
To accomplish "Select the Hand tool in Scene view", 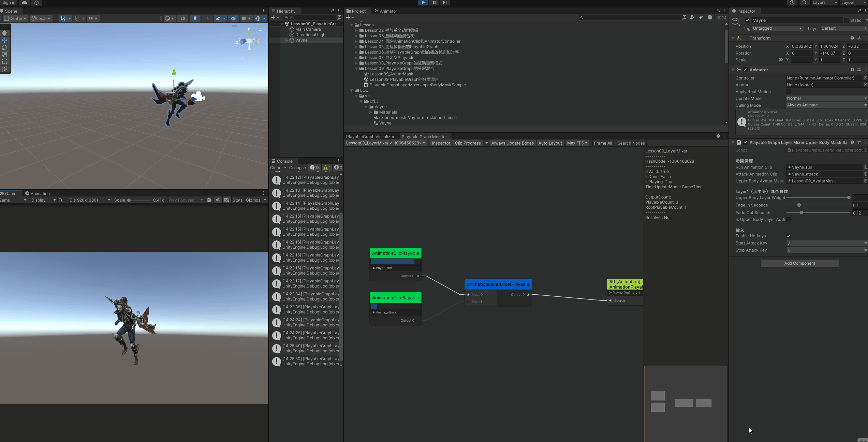I will click(4, 33).
